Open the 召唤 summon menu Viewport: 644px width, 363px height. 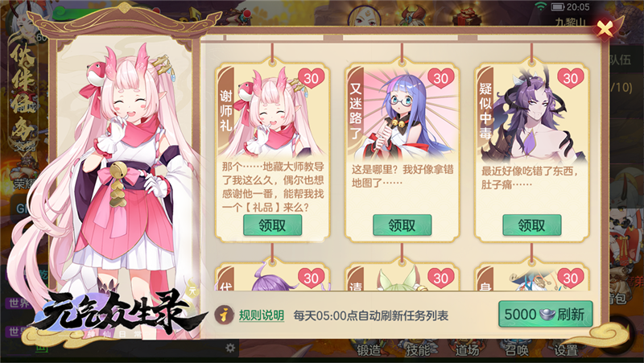(516, 349)
